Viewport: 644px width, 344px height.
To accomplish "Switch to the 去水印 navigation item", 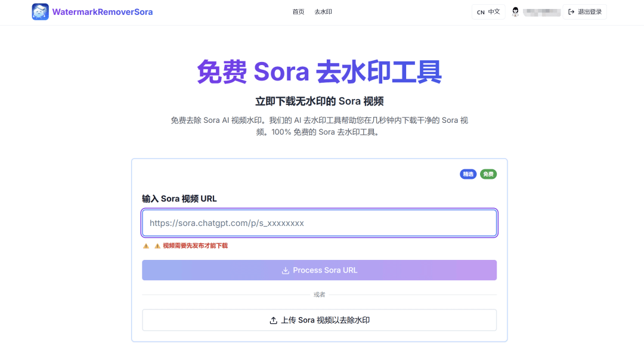I will [x=323, y=12].
